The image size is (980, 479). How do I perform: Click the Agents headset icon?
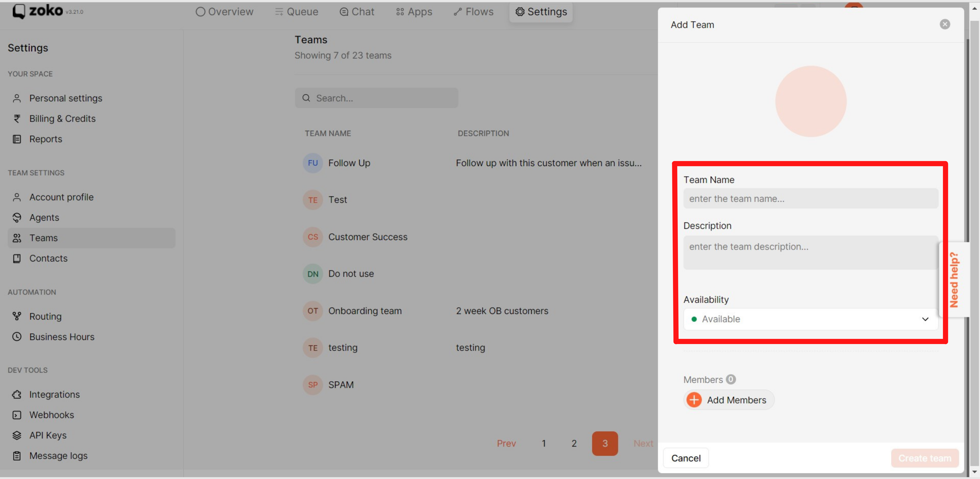(x=17, y=217)
